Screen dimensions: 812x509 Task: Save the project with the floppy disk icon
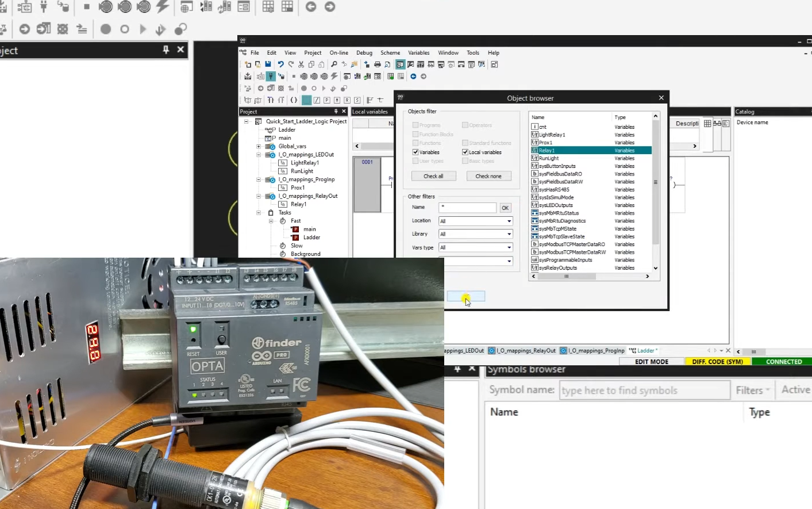pyautogui.click(x=268, y=64)
